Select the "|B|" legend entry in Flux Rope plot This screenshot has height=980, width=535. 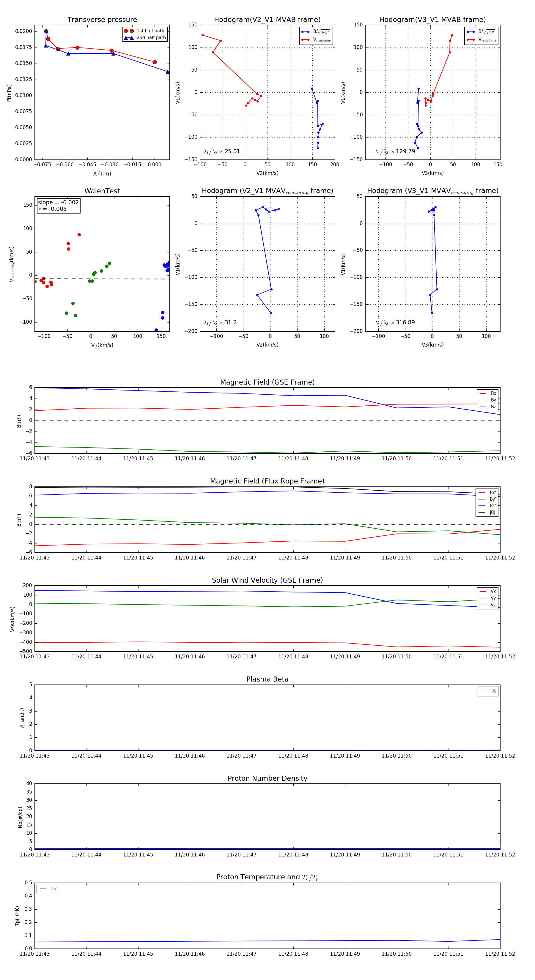(x=487, y=513)
